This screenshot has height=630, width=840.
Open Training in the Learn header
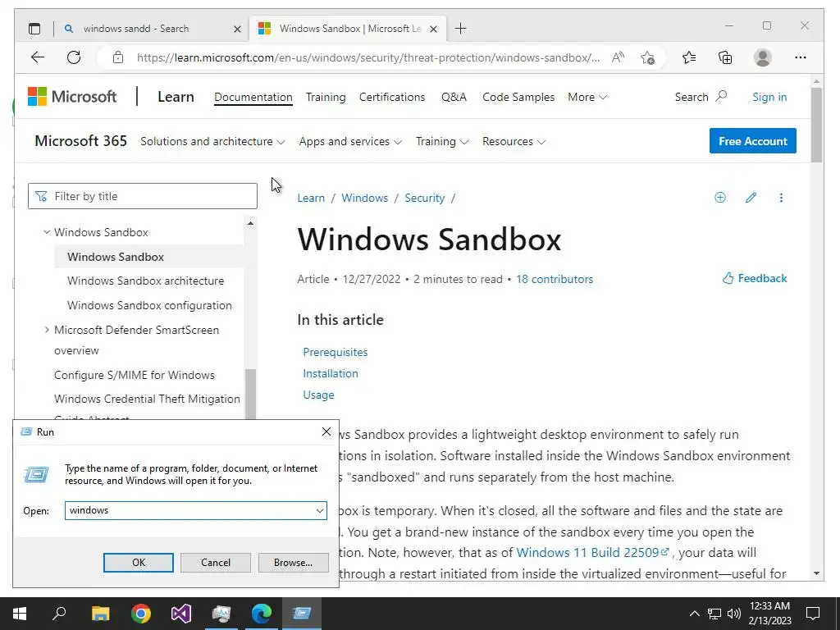[x=325, y=97]
